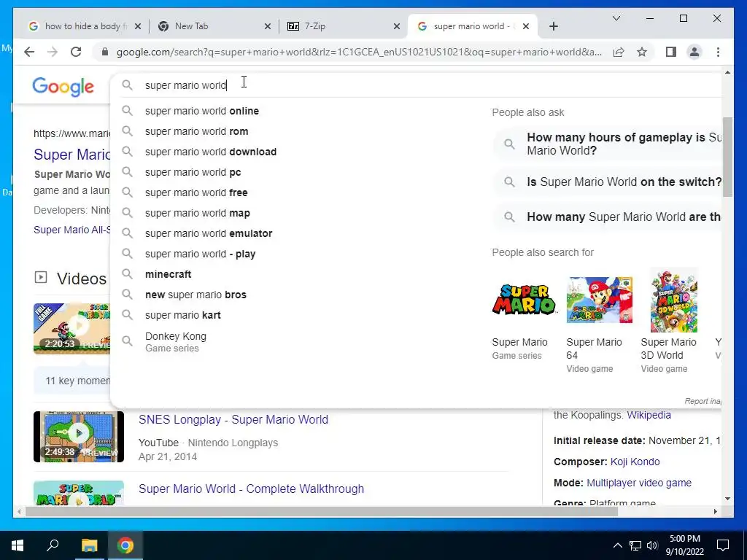Open the Windows Start menu
The width and height of the screenshot is (747, 560).
pos(18,545)
